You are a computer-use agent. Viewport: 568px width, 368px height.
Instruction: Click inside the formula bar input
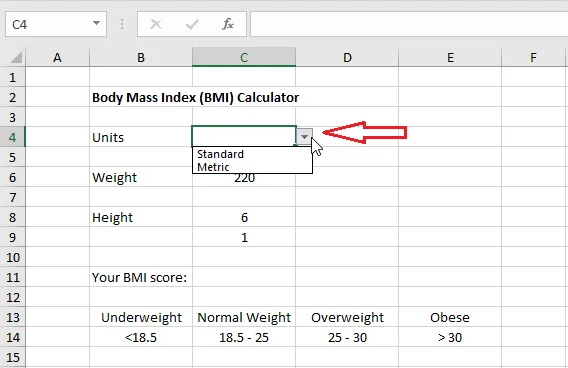click(x=409, y=24)
